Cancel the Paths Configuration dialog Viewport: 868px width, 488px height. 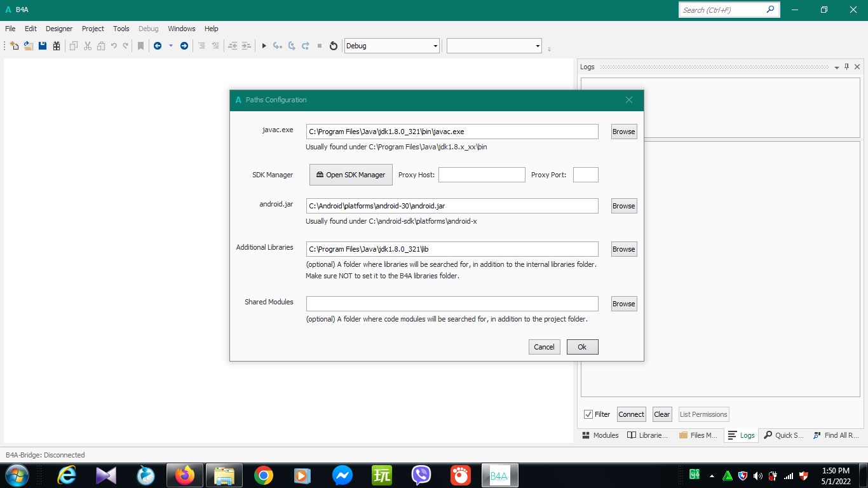click(544, 347)
